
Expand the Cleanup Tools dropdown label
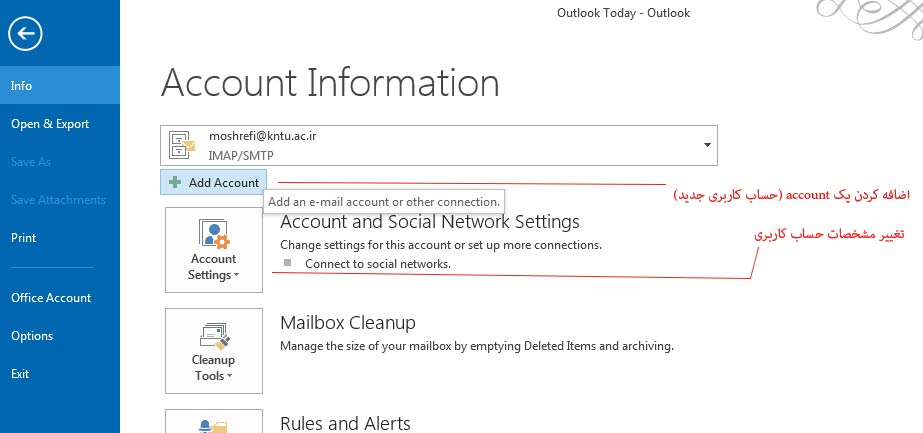point(213,368)
